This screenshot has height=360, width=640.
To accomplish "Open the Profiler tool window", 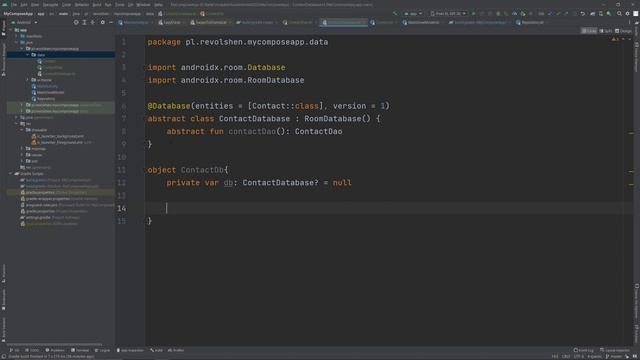I will pyautogui.click(x=176, y=350).
